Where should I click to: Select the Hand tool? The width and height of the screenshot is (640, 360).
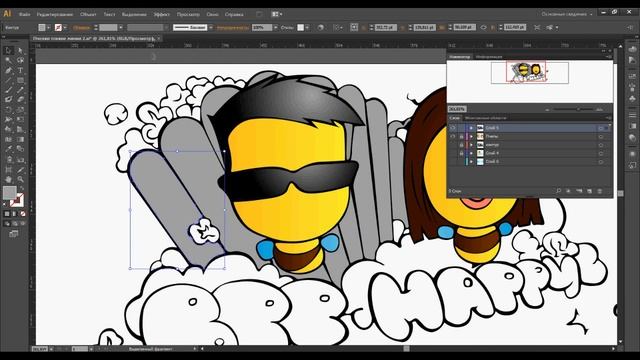coord(8,179)
